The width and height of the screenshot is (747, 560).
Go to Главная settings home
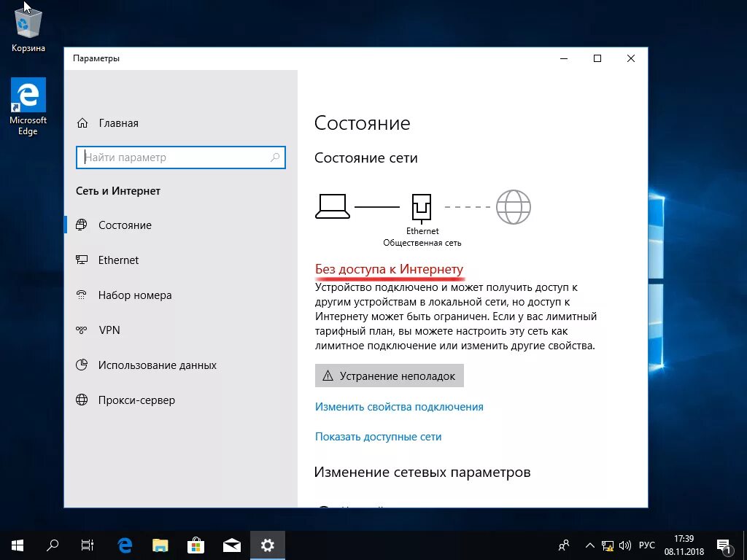click(x=119, y=123)
